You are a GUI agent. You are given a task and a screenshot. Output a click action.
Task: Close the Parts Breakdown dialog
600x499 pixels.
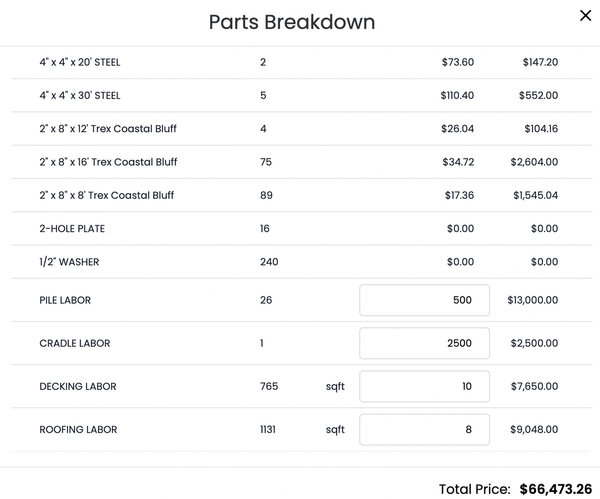coord(585,16)
